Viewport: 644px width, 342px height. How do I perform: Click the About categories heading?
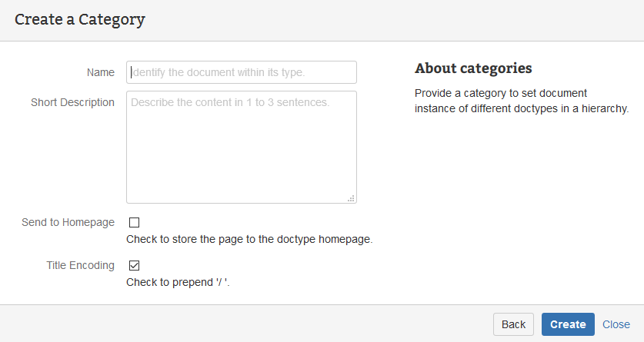[473, 68]
